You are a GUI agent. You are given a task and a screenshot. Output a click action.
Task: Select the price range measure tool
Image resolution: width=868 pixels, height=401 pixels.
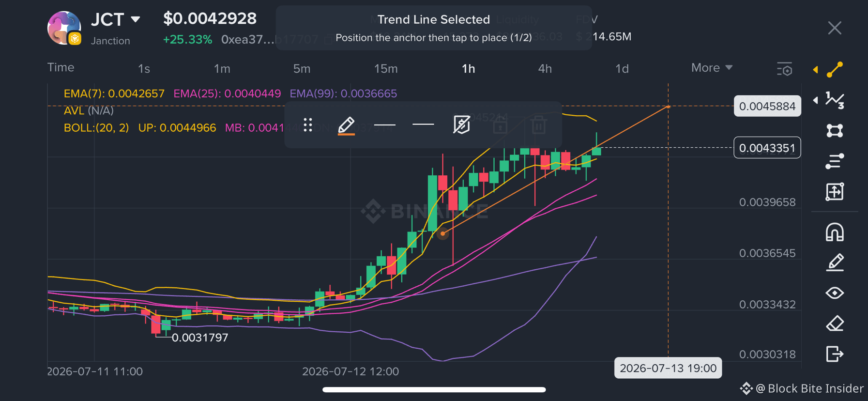pyautogui.click(x=835, y=192)
